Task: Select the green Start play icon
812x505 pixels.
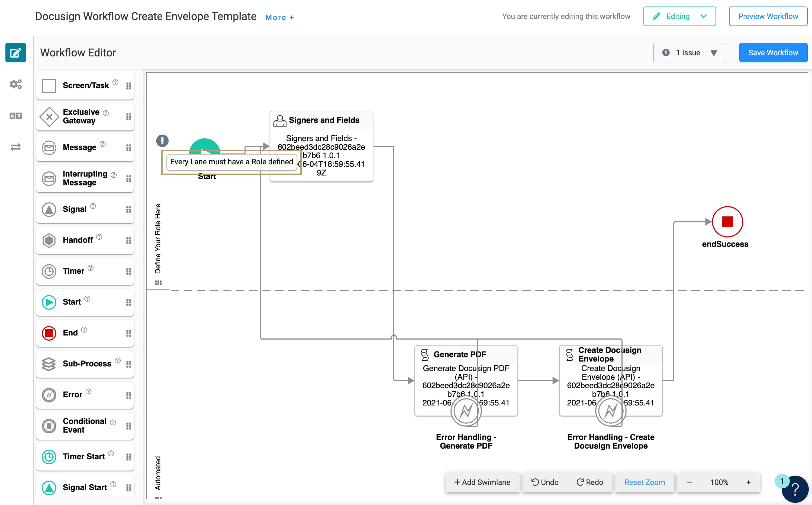Action: pos(49,302)
